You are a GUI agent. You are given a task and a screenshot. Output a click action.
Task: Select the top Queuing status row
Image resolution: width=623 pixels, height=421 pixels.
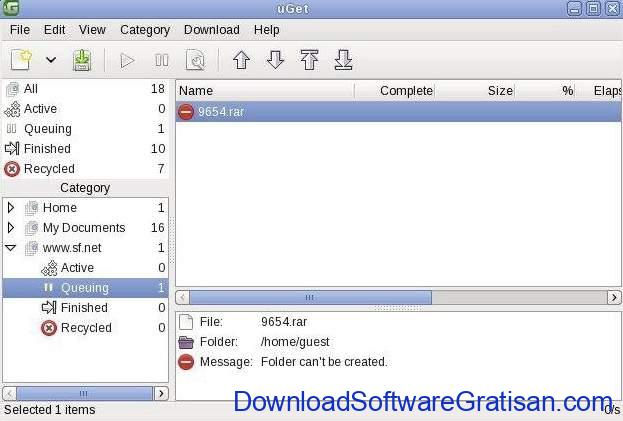point(85,129)
